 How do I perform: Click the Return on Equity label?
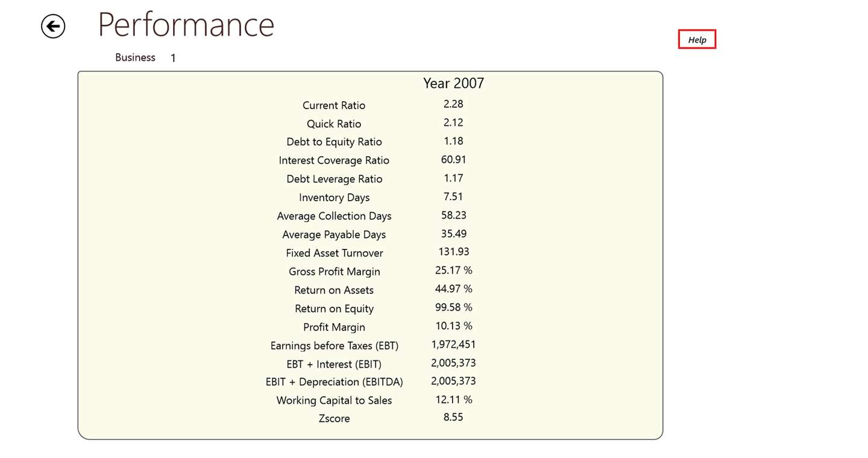(x=334, y=309)
